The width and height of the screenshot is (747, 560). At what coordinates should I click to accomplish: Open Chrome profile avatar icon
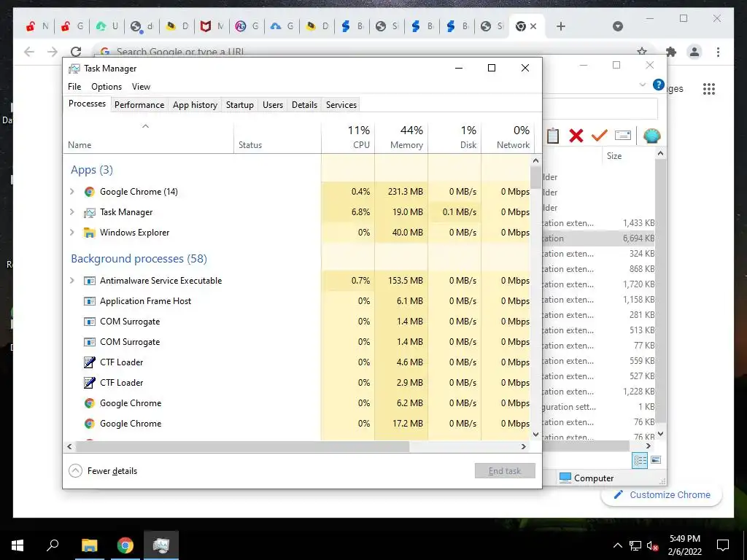tap(694, 52)
